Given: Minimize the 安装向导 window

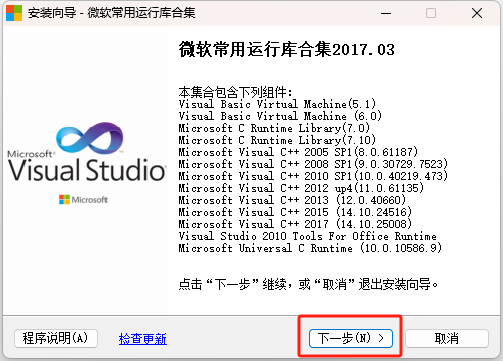Looking at the screenshot, I should (386, 13).
